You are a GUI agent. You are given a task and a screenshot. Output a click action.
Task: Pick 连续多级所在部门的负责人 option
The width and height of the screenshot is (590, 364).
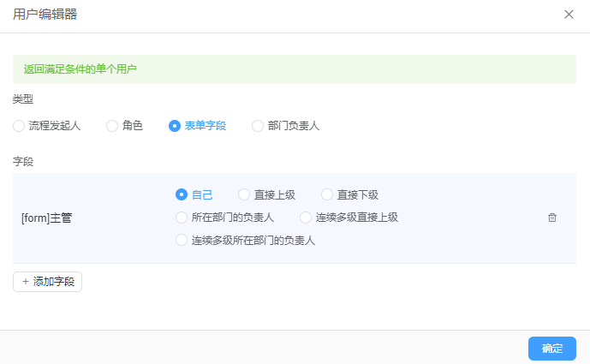(x=182, y=241)
